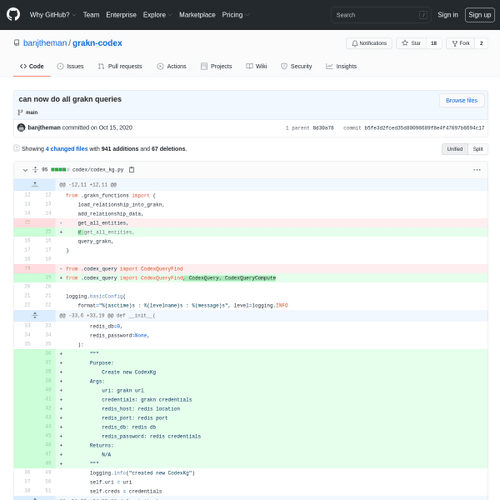Focus the Search field

(381, 15)
